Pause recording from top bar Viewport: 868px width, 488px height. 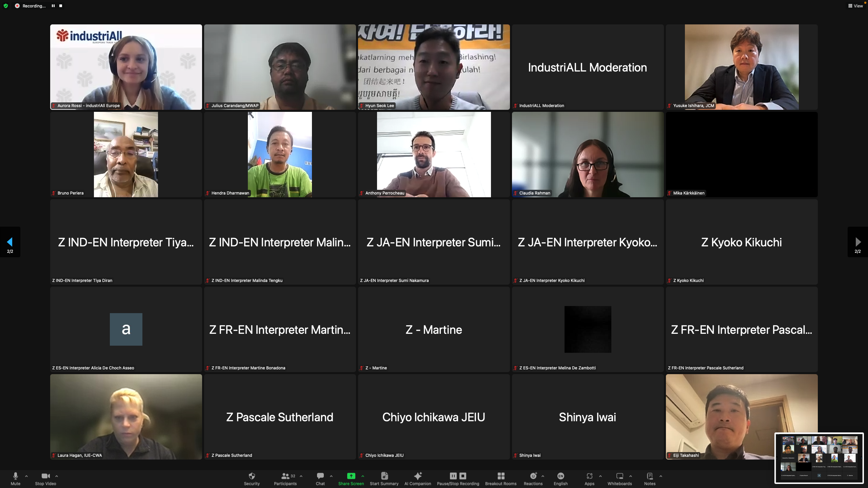click(x=53, y=6)
